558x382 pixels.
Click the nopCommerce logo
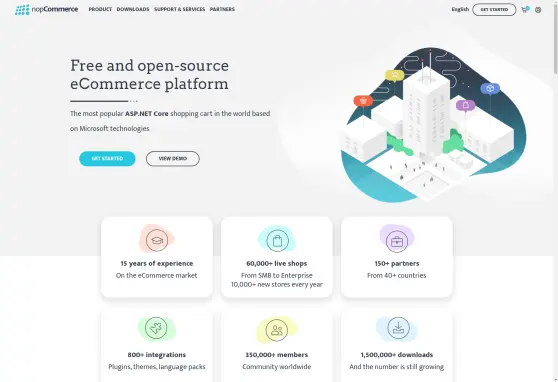tap(47, 10)
